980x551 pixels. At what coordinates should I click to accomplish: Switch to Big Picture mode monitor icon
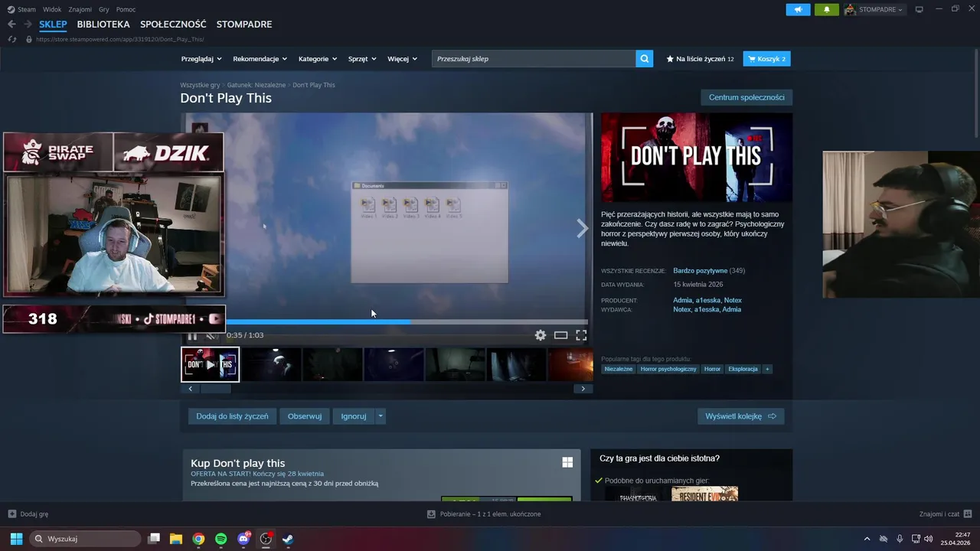click(x=920, y=9)
